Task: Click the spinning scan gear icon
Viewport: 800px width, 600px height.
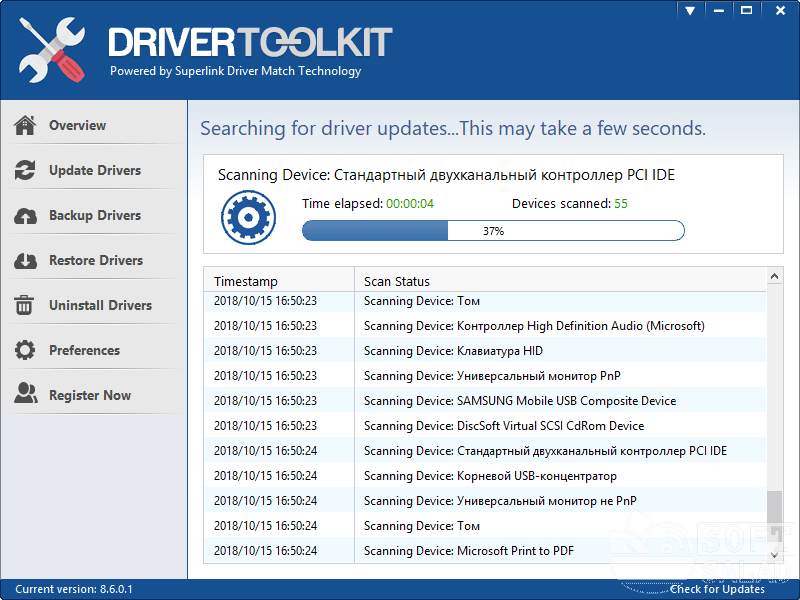Action: pos(248,217)
